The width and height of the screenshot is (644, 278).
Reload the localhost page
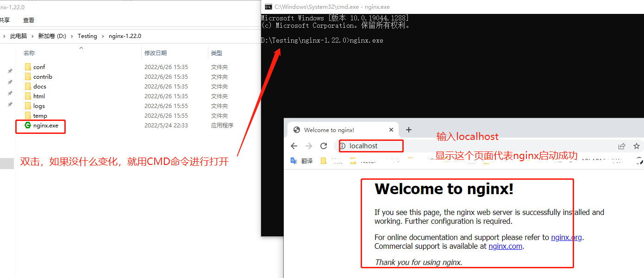tap(324, 146)
